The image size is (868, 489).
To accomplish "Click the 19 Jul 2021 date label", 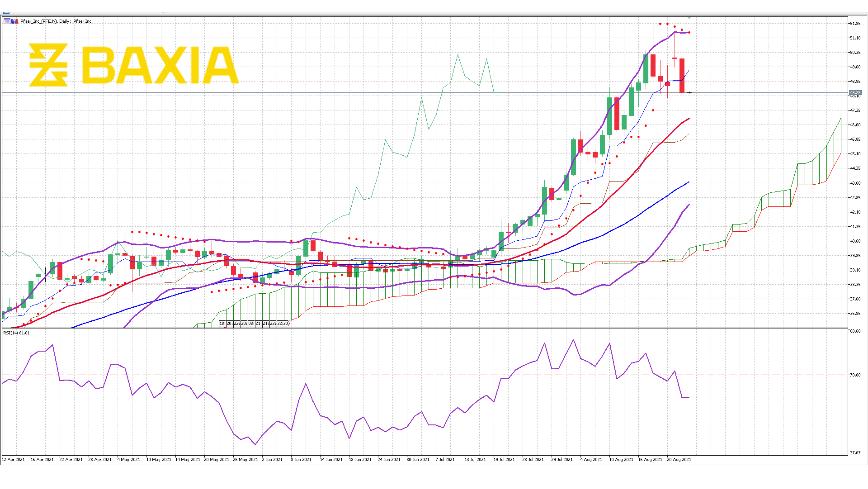I will pos(504,460).
